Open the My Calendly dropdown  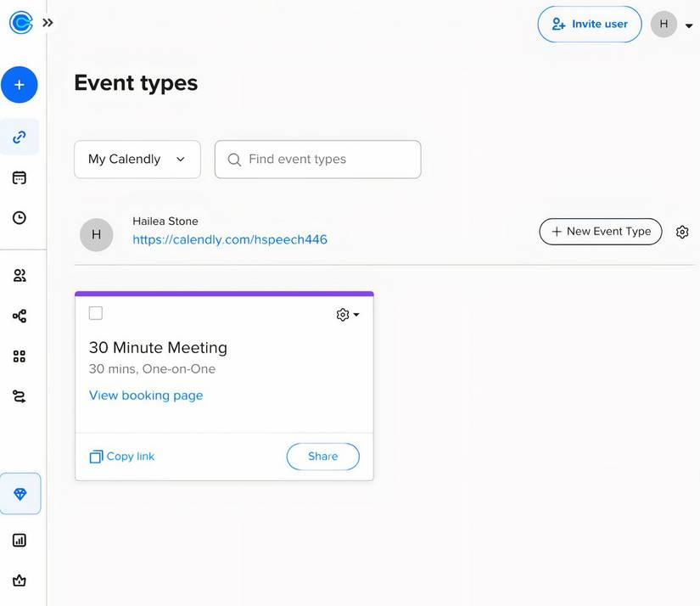(x=137, y=159)
